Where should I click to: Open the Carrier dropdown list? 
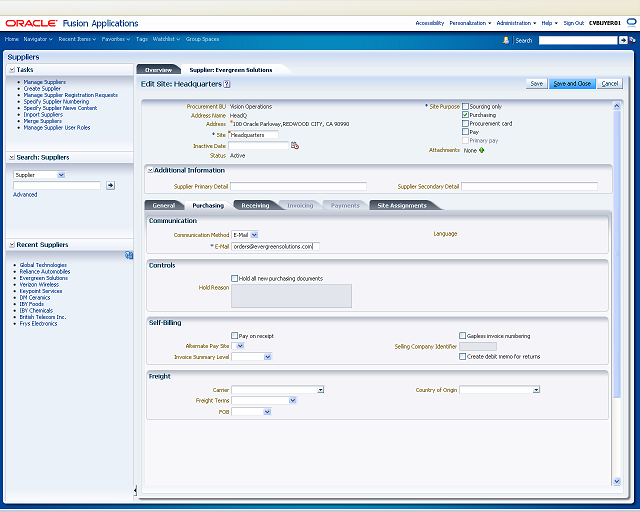[x=320, y=390]
